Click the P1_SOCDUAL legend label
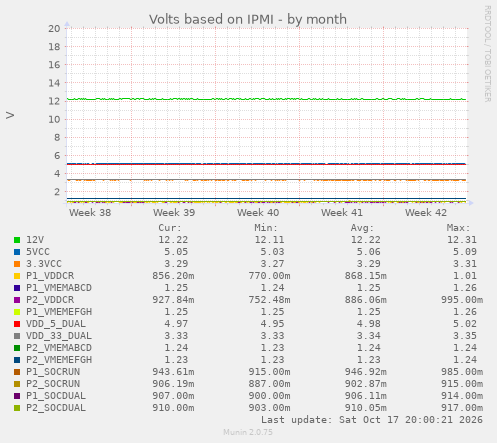This screenshot has height=443, width=497. click(56, 396)
